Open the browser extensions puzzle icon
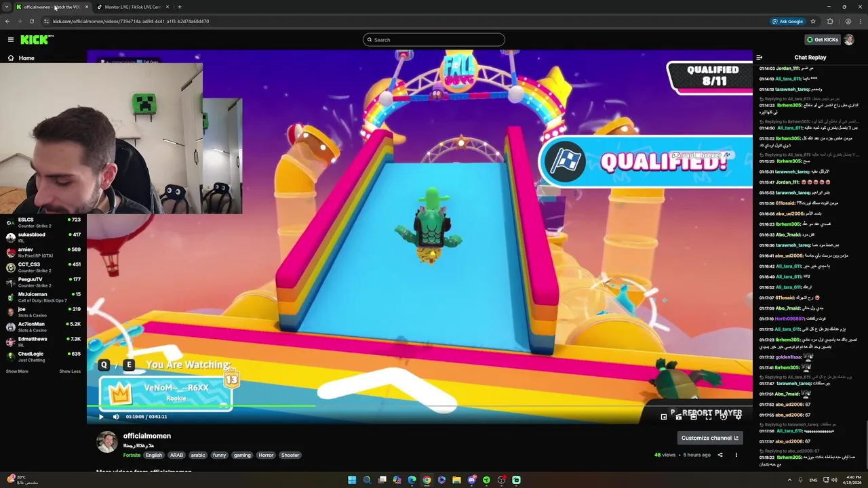The height and width of the screenshot is (488, 868). click(830, 21)
